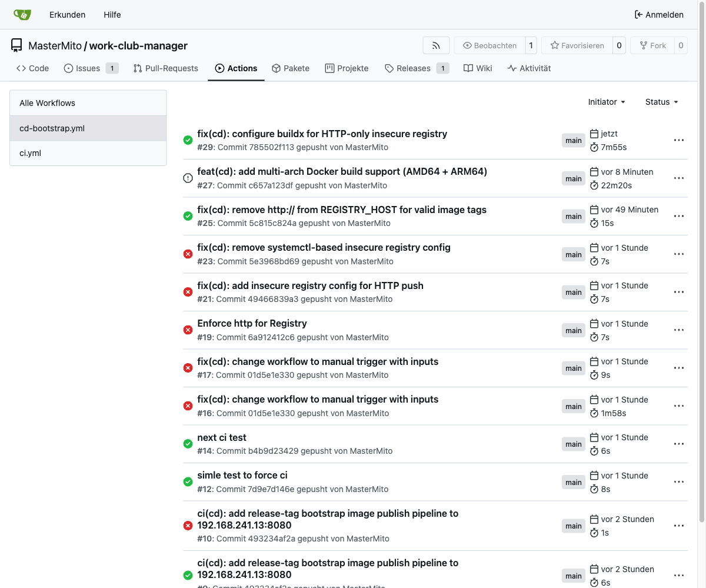Click the repository icon beside MasterMito
Screen dimensions: 706x588
pyautogui.click(x=16, y=45)
